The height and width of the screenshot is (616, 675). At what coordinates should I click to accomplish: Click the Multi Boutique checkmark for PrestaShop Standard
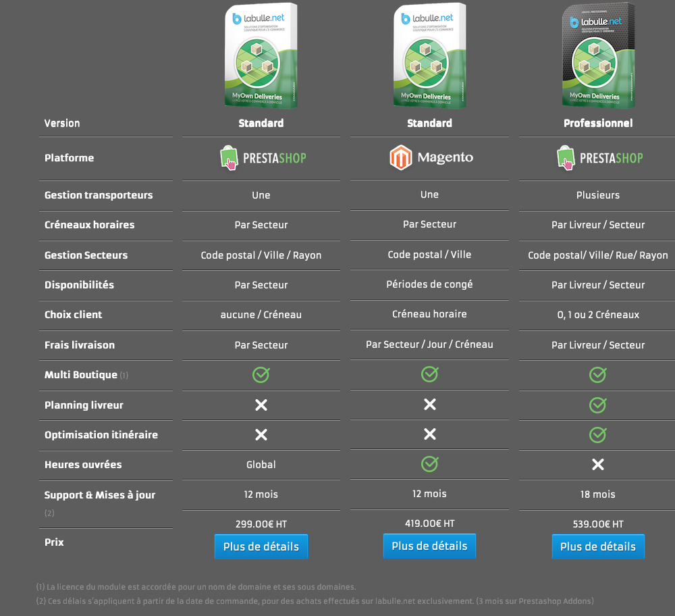pyautogui.click(x=261, y=375)
